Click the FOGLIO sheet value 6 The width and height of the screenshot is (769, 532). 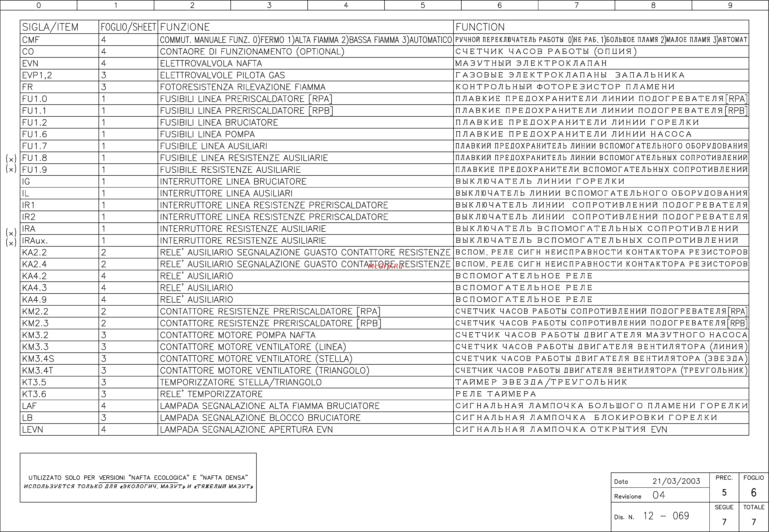754,493
